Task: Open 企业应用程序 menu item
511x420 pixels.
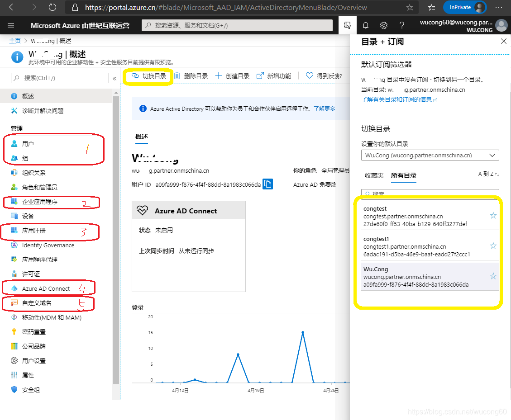Action: (x=56, y=202)
